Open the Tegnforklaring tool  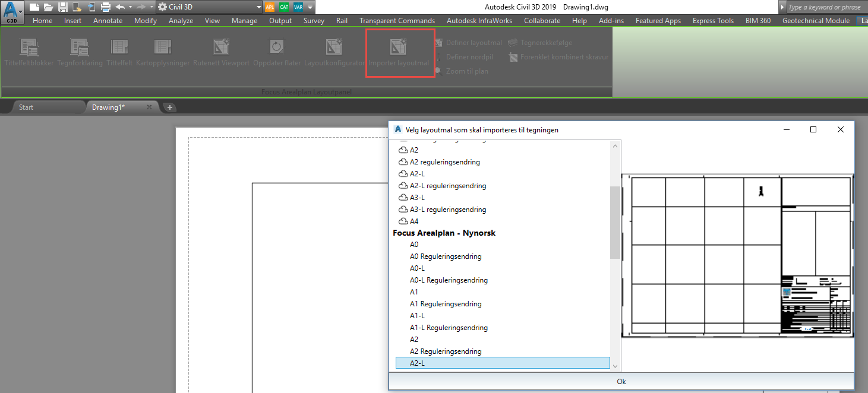[80, 47]
